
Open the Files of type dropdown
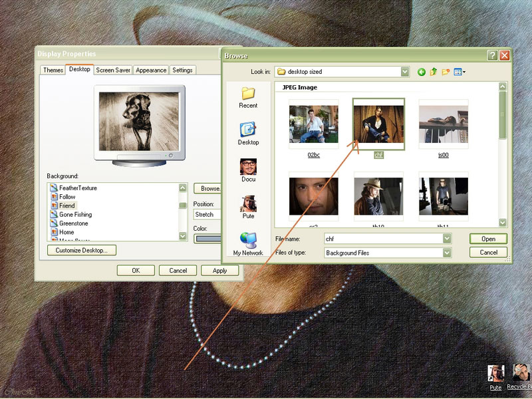(447, 253)
